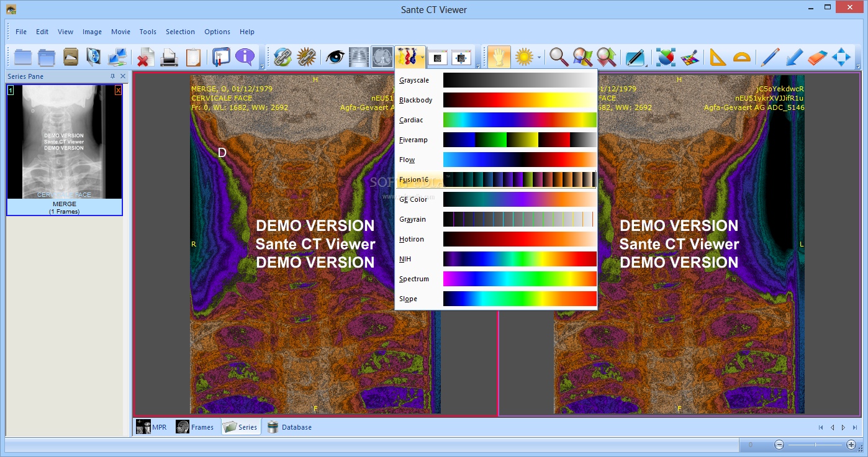Switch to the Frames tab
Image resolution: width=868 pixels, height=457 pixels.
click(x=195, y=427)
